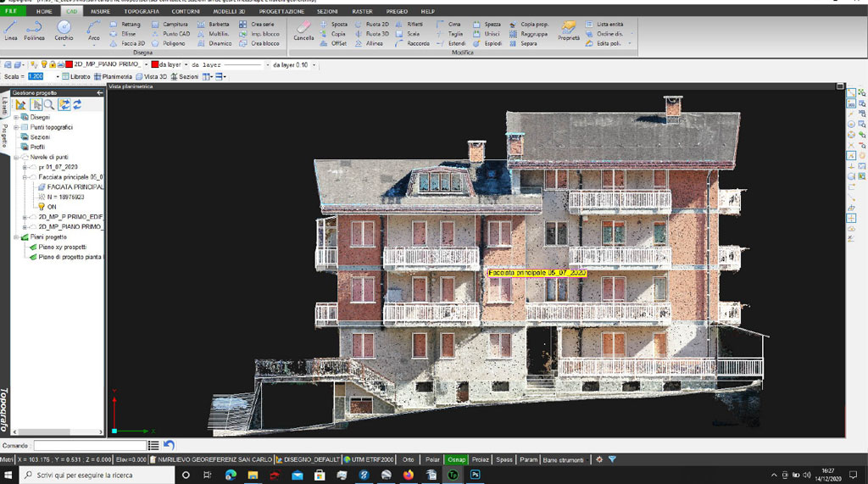Expand the Disegni tree node
Viewport: 868px width, 484px height.
coord(16,117)
